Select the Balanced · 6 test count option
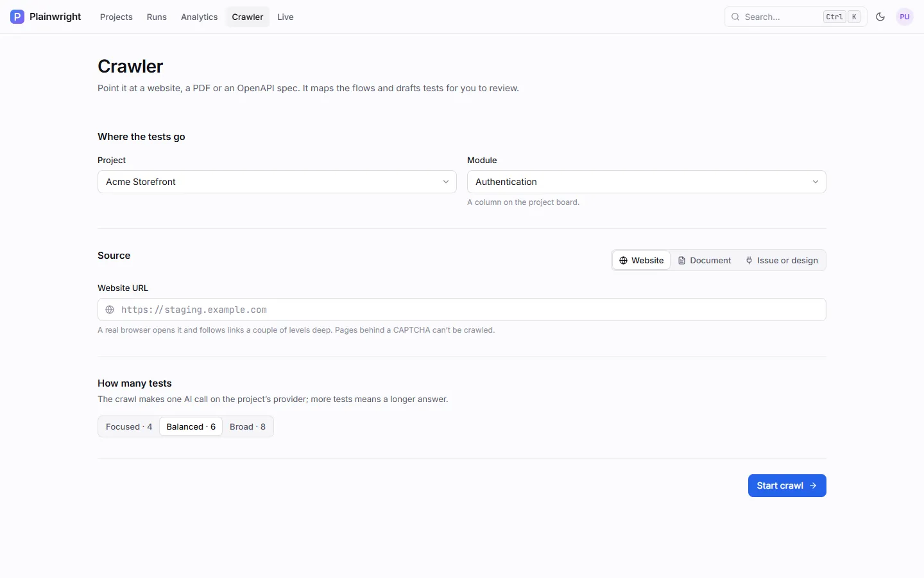 click(x=191, y=426)
